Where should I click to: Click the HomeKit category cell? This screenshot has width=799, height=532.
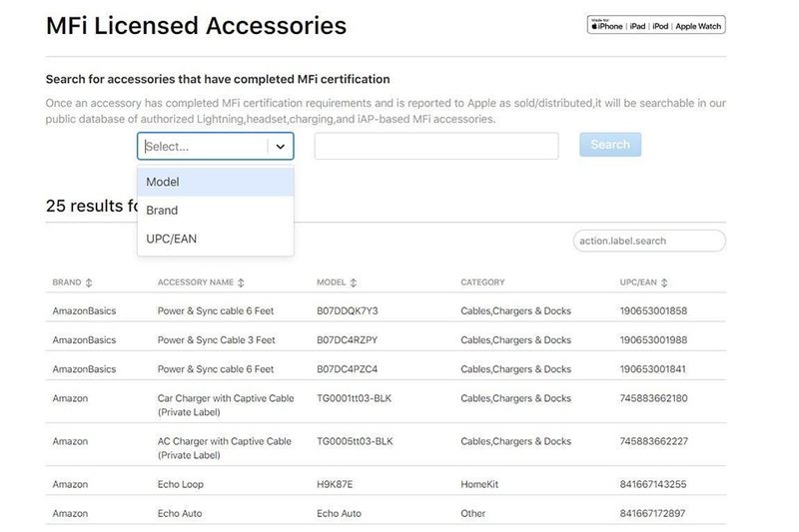(481, 485)
